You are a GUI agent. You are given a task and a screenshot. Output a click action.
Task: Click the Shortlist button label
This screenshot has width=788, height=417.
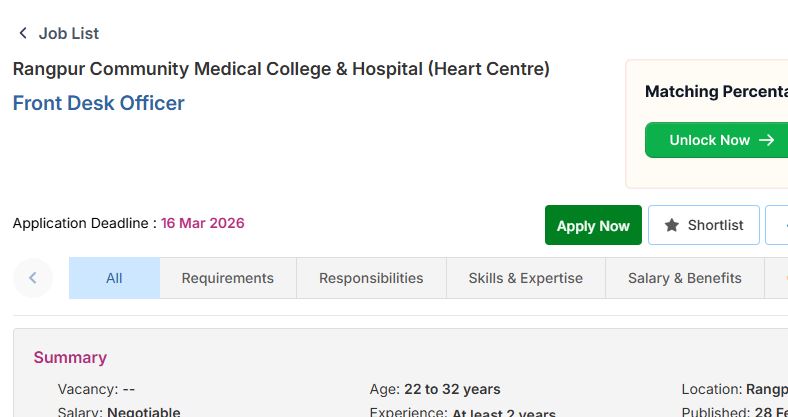coord(715,225)
